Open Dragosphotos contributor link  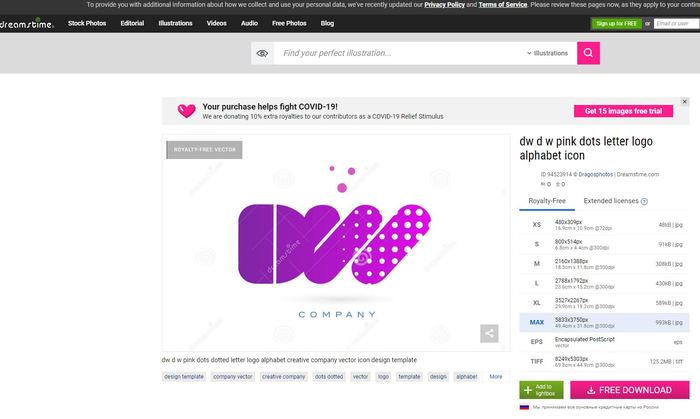(x=596, y=174)
